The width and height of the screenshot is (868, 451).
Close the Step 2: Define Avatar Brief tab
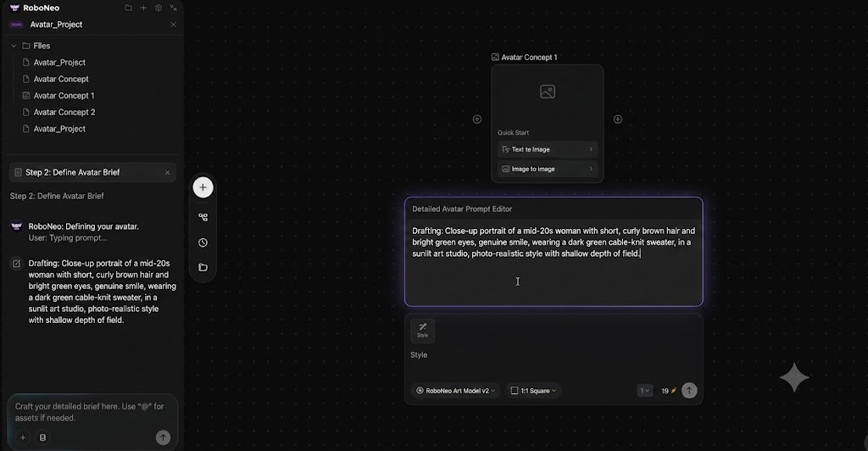[x=167, y=173]
